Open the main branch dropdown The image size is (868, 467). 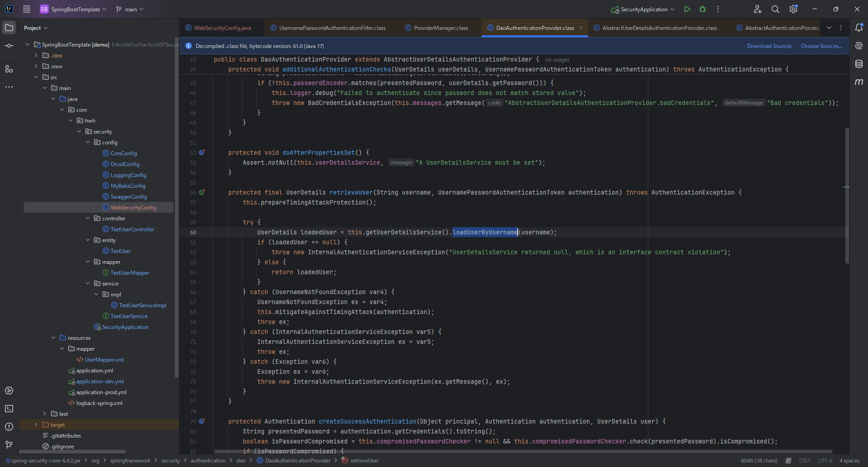tap(130, 9)
